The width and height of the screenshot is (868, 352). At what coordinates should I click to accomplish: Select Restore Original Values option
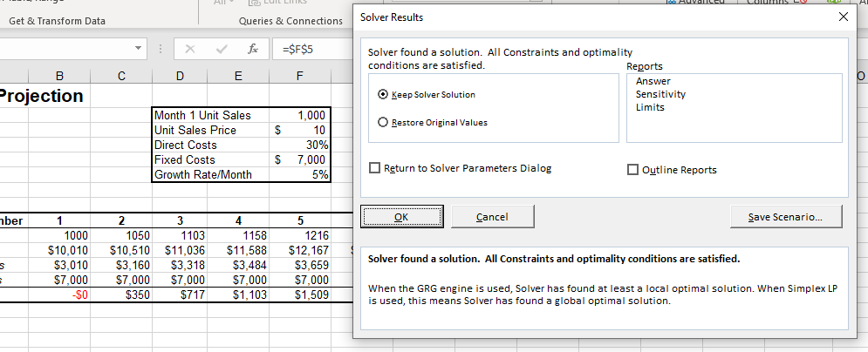click(383, 122)
